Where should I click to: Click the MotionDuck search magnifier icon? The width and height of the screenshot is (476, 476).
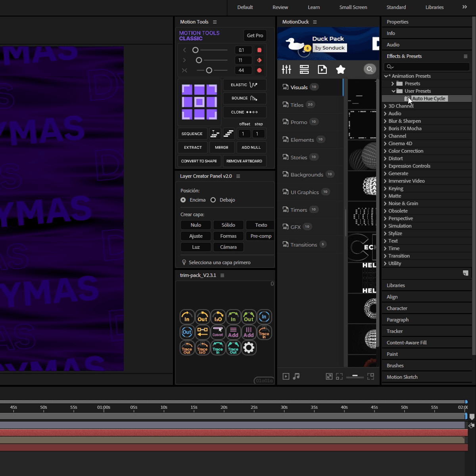(369, 69)
